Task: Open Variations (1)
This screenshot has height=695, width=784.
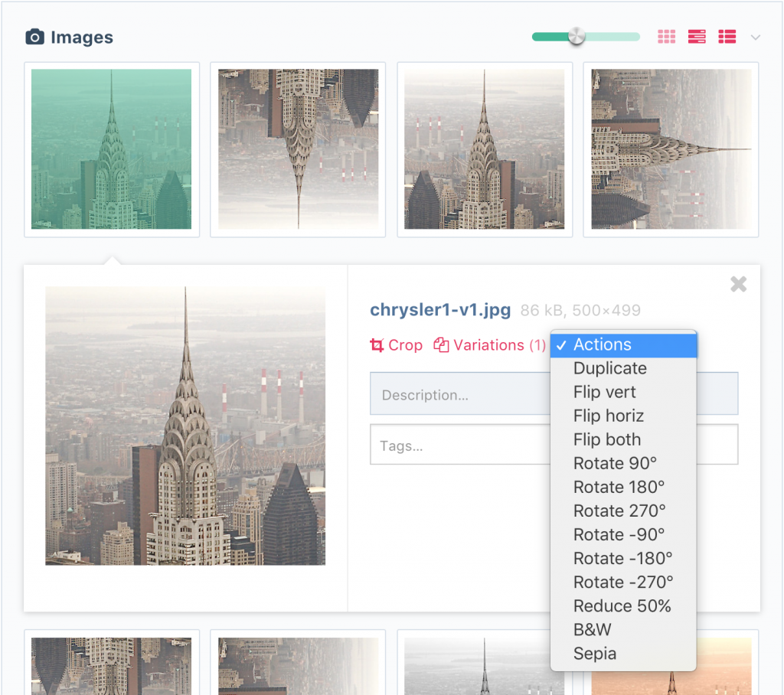Action: pos(489,345)
